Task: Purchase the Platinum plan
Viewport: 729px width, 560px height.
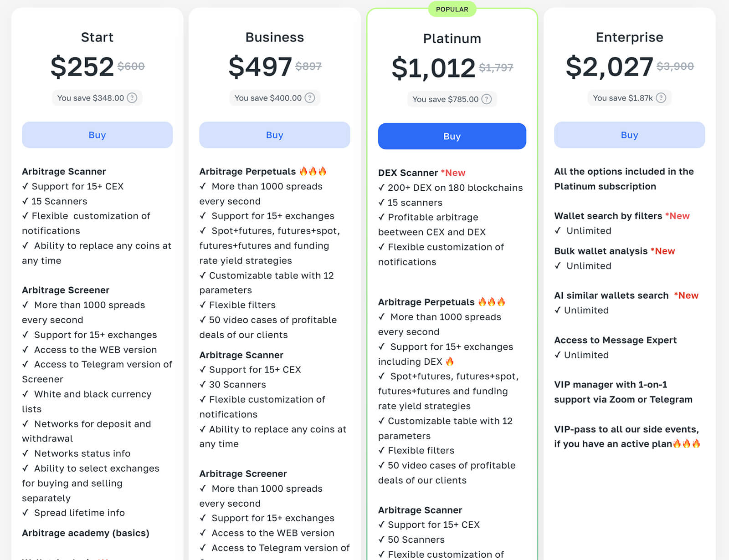Action: [452, 136]
